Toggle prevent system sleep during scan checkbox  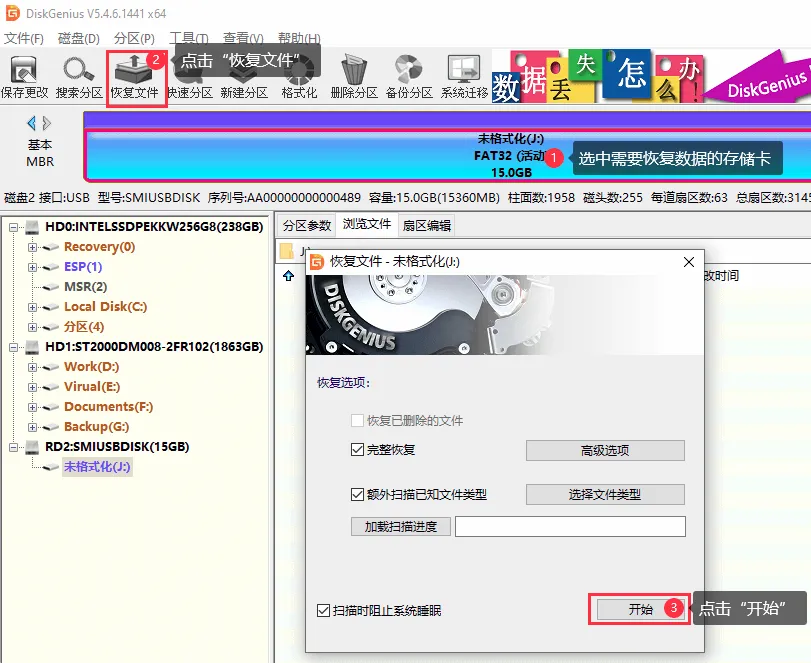coord(323,610)
